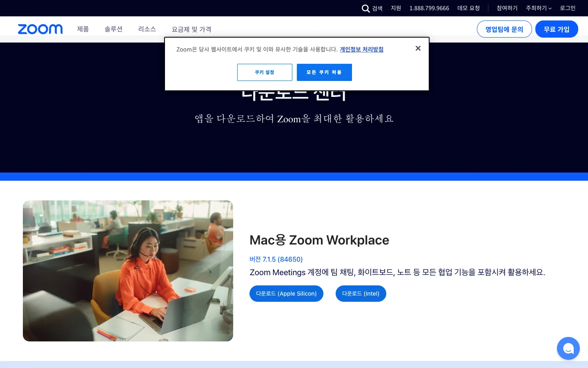The height and width of the screenshot is (368, 588).
Task: Click the 로그인 link
Action: click(568, 8)
